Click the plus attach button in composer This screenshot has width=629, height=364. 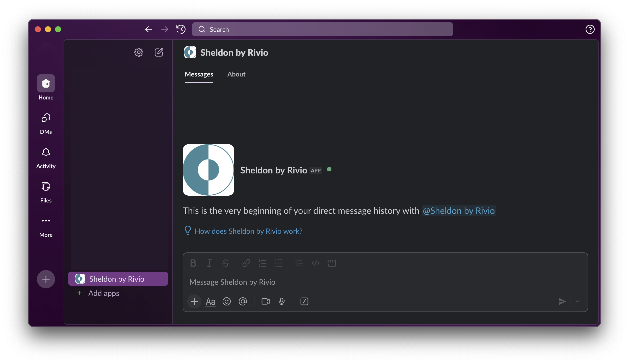[x=194, y=301]
